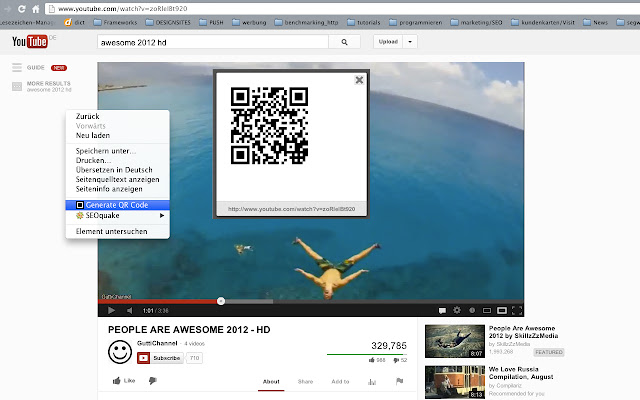Click the YouTube search magnifier button

tap(345, 42)
